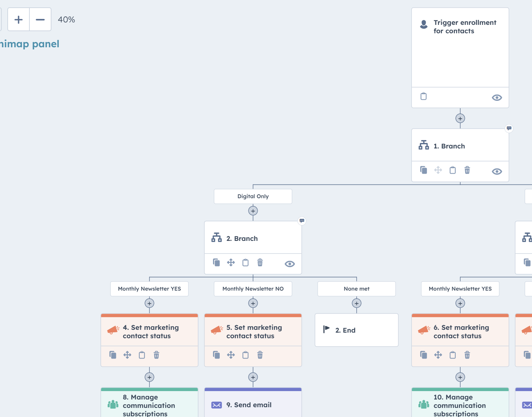The height and width of the screenshot is (417, 532).
Task: Toggle the eye icon on "1. Branch"
Action: [497, 171]
